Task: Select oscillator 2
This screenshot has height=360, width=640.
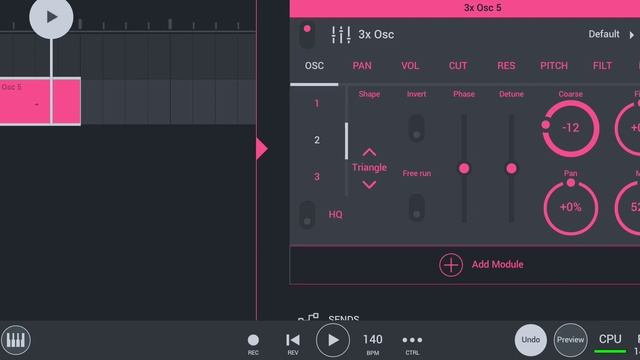Action: point(317,140)
